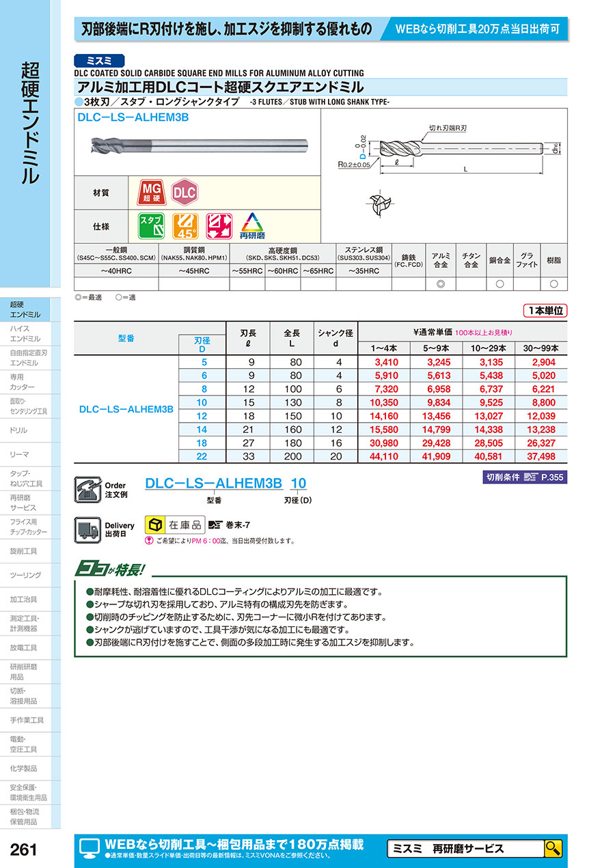Screen dimensions: 615x868
Task: Click the telephone Order icon
Action: [x=87, y=488]
